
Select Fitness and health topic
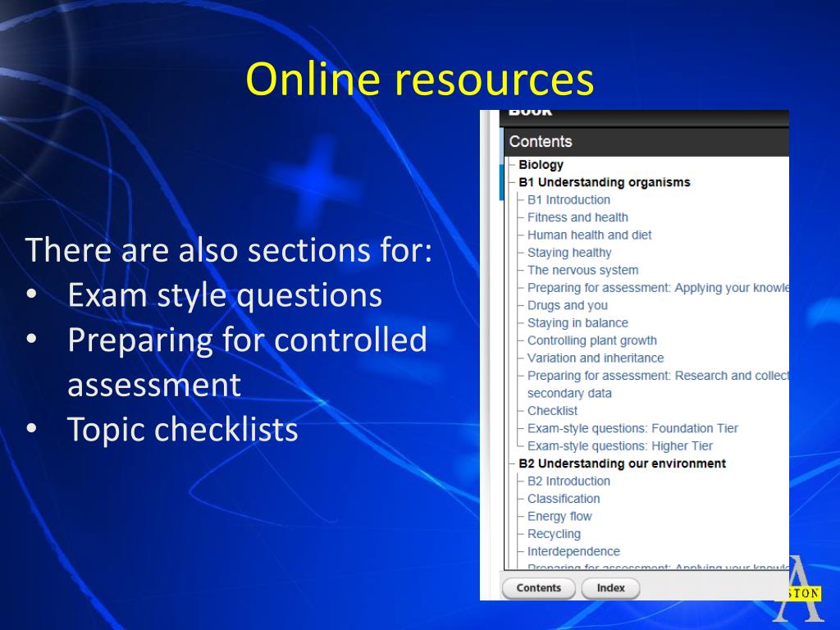tap(577, 217)
